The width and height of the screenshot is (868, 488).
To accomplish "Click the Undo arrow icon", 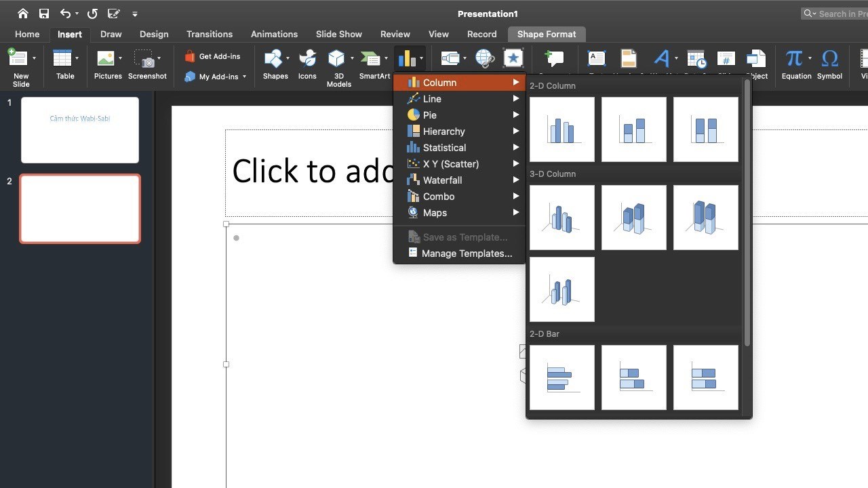I will [x=65, y=14].
